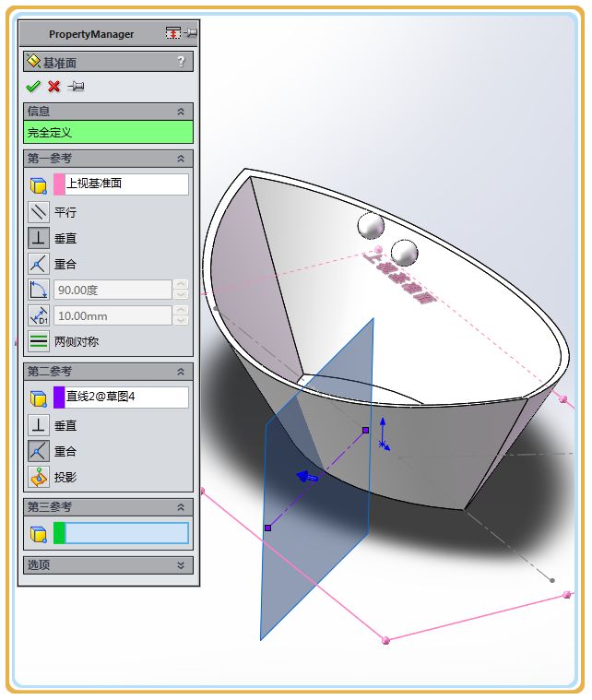Viewport: 592px width, 700px height.
Task: Toggle 垂直 perpendicular in second reference
Action: [39, 425]
